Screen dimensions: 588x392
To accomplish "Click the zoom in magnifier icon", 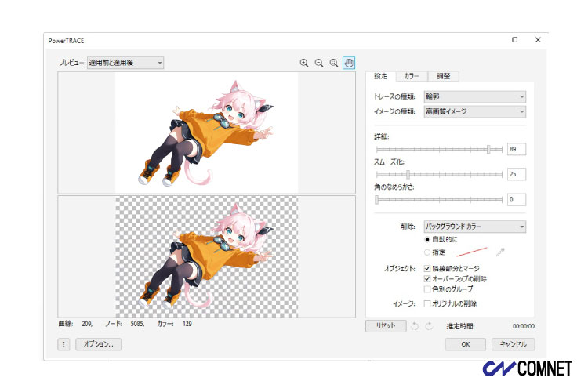I will pos(304,63).
